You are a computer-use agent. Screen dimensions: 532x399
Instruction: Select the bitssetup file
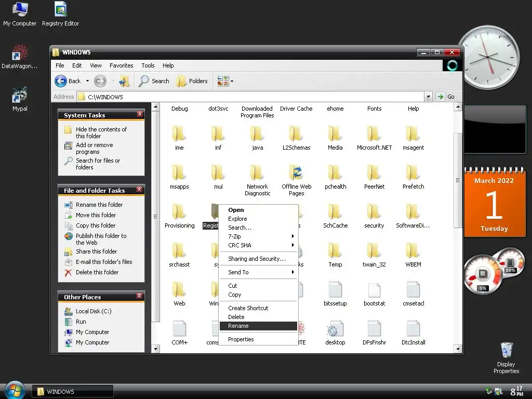[335, 294]
